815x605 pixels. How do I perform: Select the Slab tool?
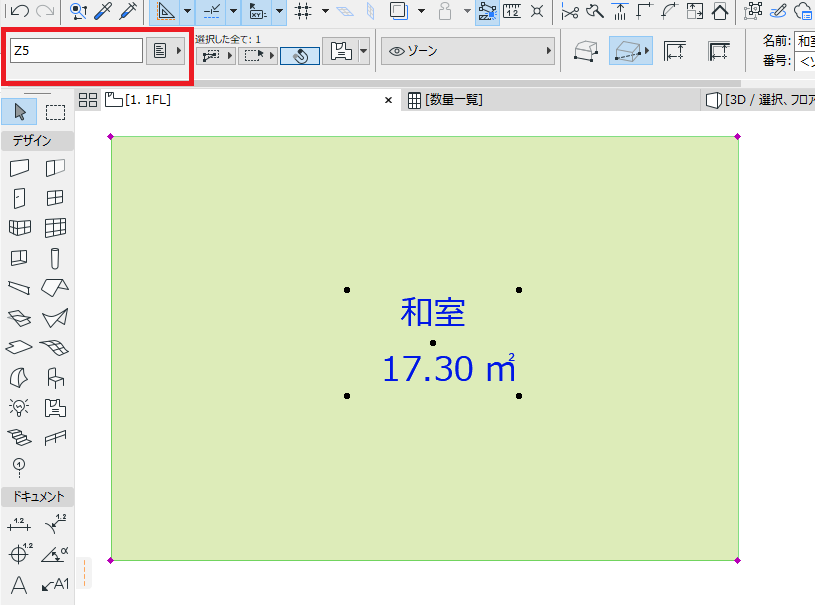click(x=19, y=347)
